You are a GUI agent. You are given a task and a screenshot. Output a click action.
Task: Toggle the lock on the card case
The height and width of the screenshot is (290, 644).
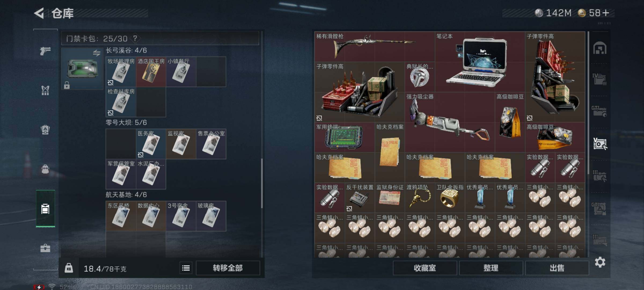(x=67, y=85)
